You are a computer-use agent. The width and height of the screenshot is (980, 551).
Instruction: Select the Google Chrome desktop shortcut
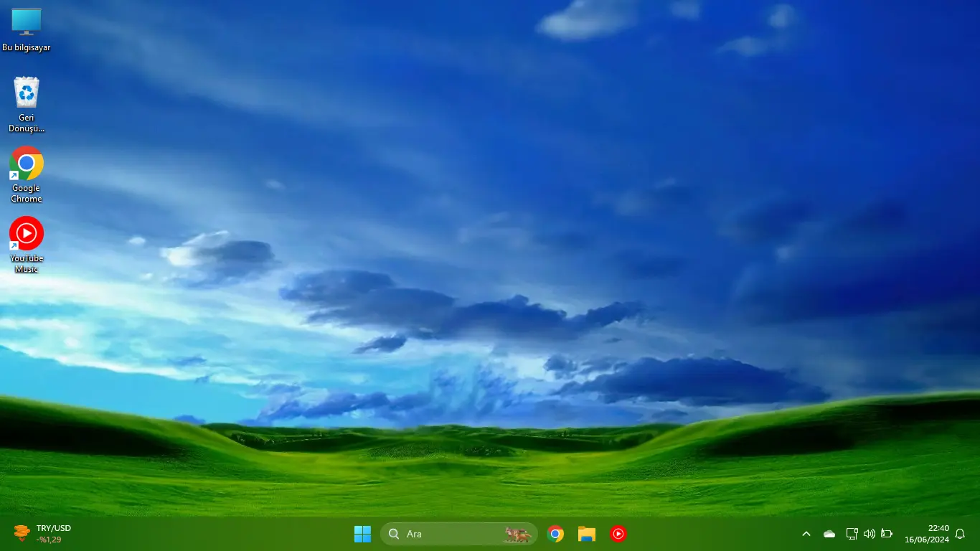pyautogui.click(x=27, y=174)
